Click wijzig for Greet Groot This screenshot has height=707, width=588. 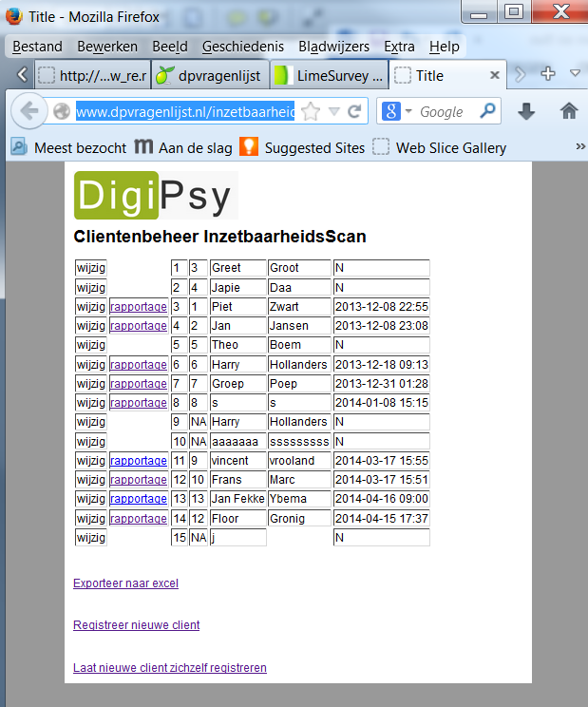(91, 268)
